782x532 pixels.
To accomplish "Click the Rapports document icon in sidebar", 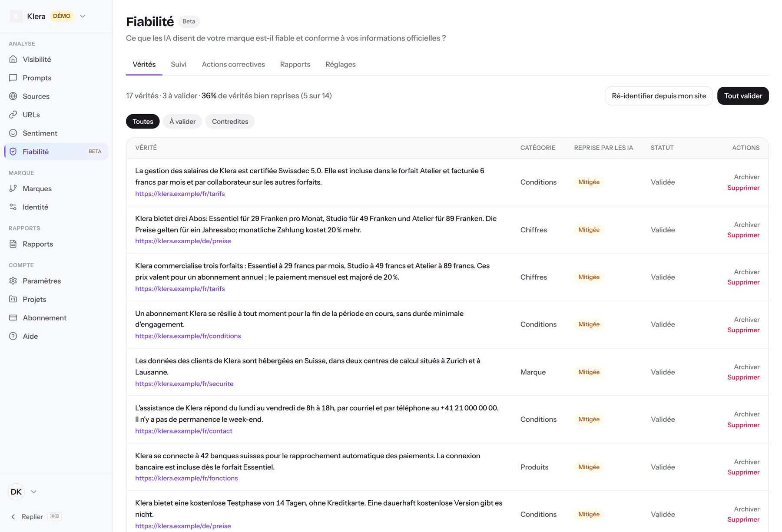I will point(13,244).
